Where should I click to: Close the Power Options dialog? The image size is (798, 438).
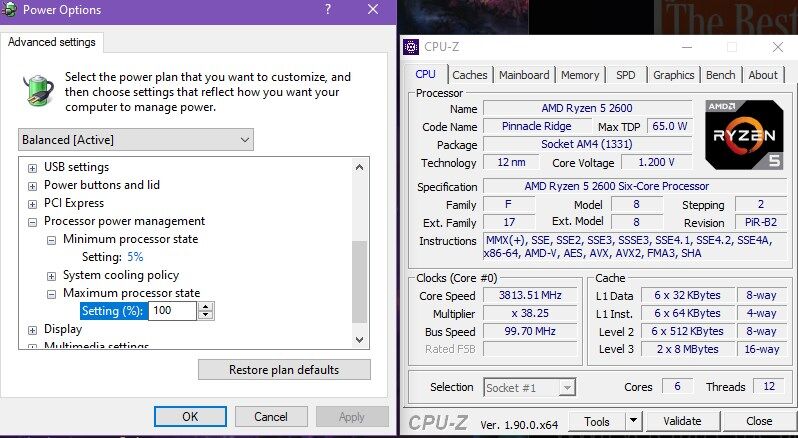[x=373, y=9]
